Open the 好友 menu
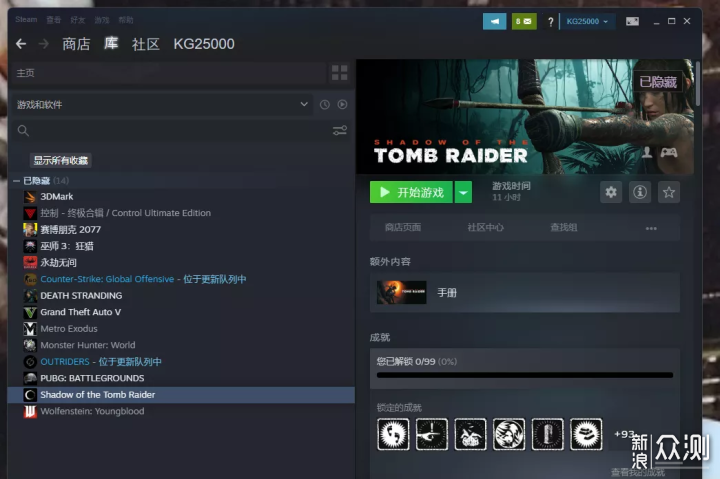The height and width of the screenshot is (479, 720). click(78, 20)
